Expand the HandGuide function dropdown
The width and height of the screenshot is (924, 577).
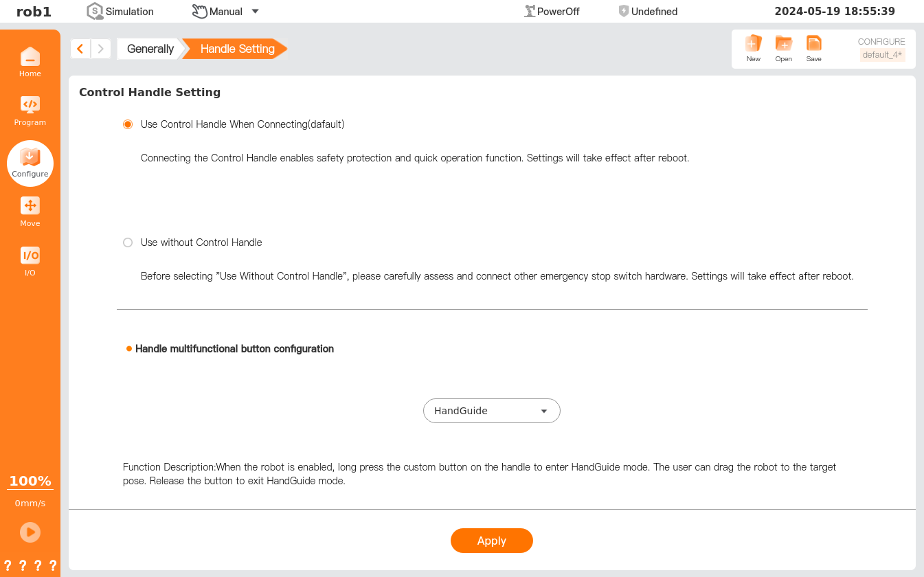click(x=491, y=411)
